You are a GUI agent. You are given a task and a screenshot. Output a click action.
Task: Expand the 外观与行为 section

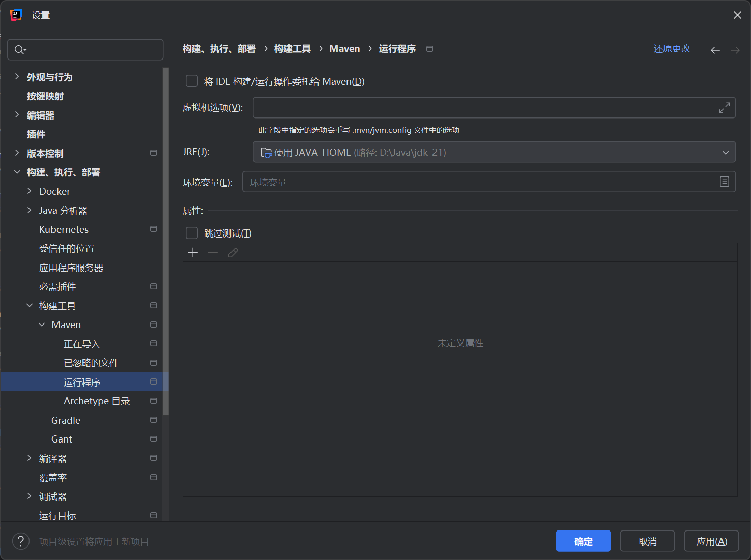17,77
